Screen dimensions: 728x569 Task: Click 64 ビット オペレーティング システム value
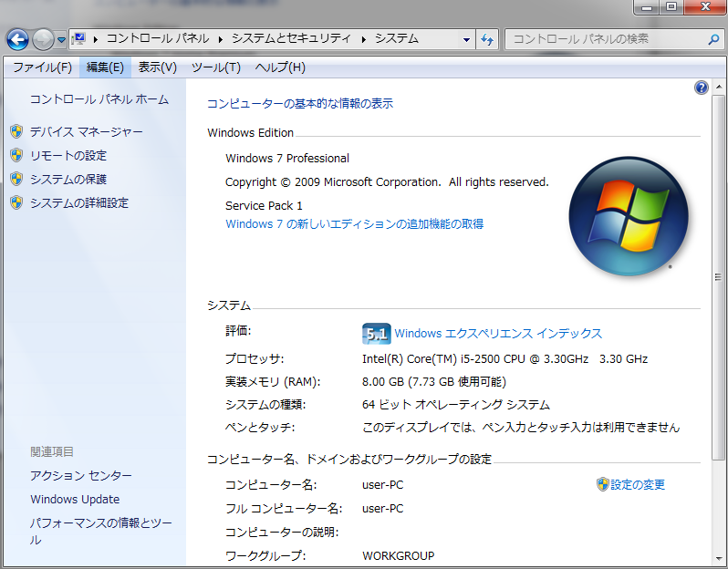[456, 404]
